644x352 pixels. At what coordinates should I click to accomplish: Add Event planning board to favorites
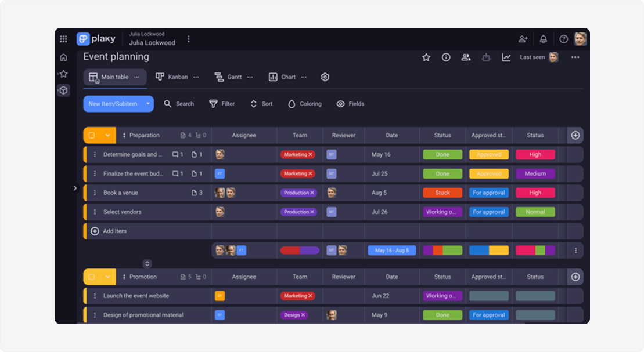coord(426,57)
